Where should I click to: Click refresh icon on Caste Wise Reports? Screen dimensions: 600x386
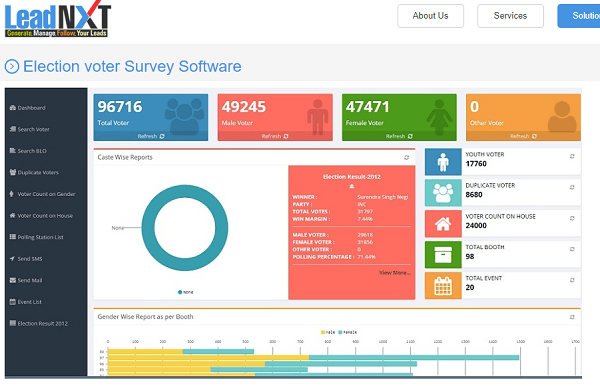click(406, 158)
